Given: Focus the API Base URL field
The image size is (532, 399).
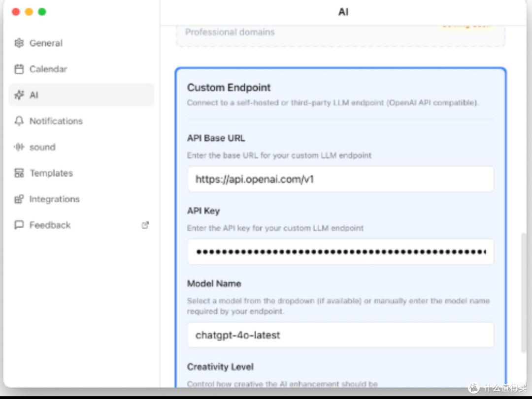Looking at the screenshot, I should coord(340,179).
